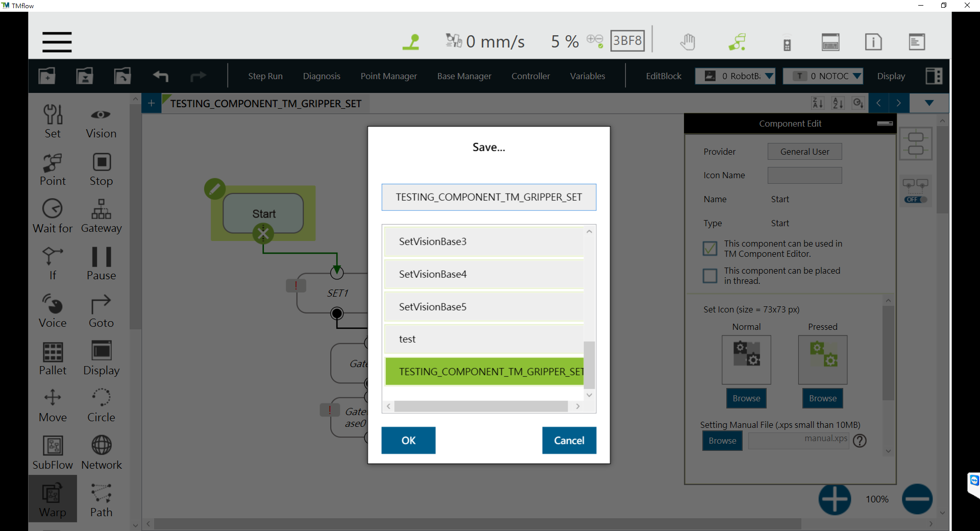Open Base Manager menu
Viewport: 980px width, 531px height.
point(464,76)
